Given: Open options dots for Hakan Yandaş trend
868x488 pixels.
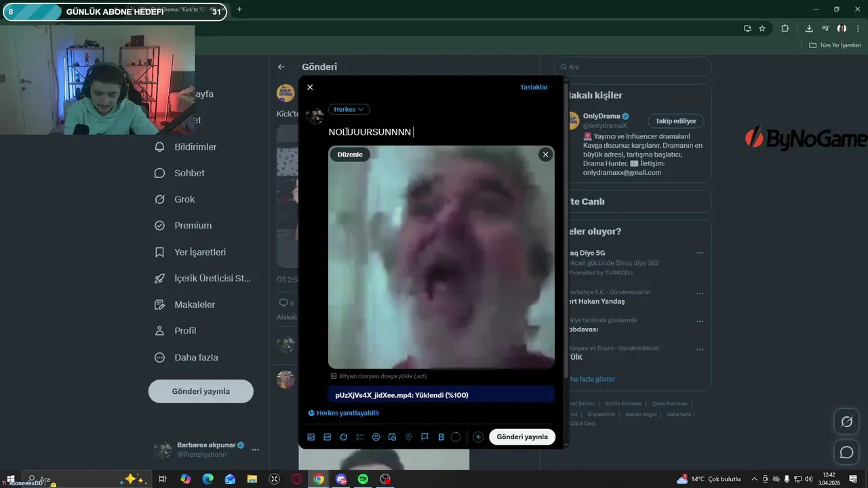Looking at the screenshot, I should coord(700,294).
